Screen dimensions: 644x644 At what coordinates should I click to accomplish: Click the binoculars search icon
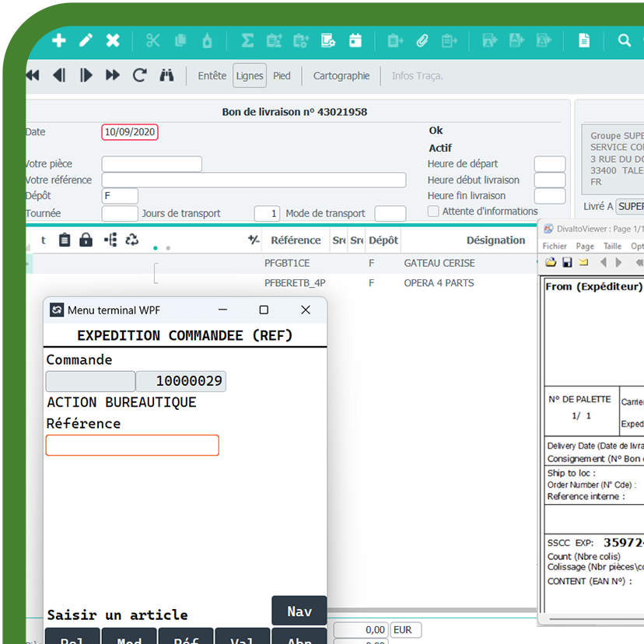click(x=166, y=75)
